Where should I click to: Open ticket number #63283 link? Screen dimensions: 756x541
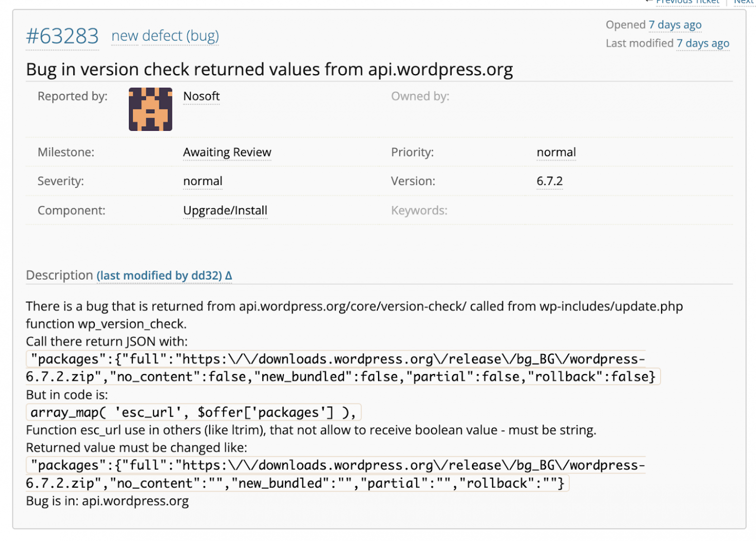coord(62,36)
